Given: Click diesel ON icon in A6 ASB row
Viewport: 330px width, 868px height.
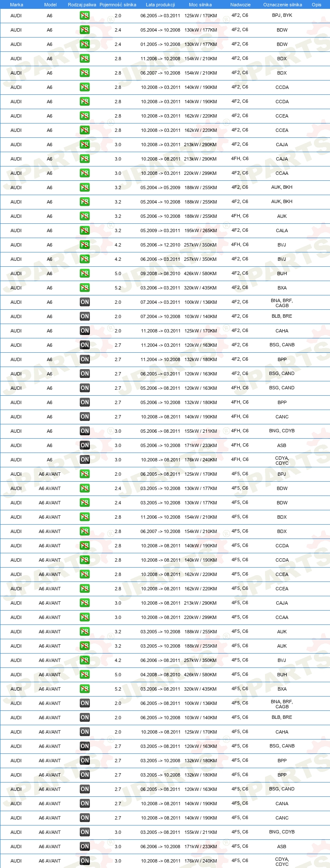Looking at the screenshot, I should pos(84,445).
